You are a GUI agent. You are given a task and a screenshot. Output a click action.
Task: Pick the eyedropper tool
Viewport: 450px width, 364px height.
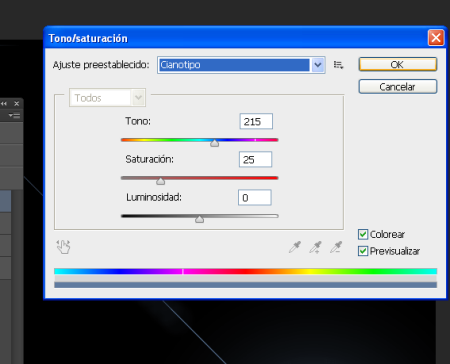tap(295, 247)
